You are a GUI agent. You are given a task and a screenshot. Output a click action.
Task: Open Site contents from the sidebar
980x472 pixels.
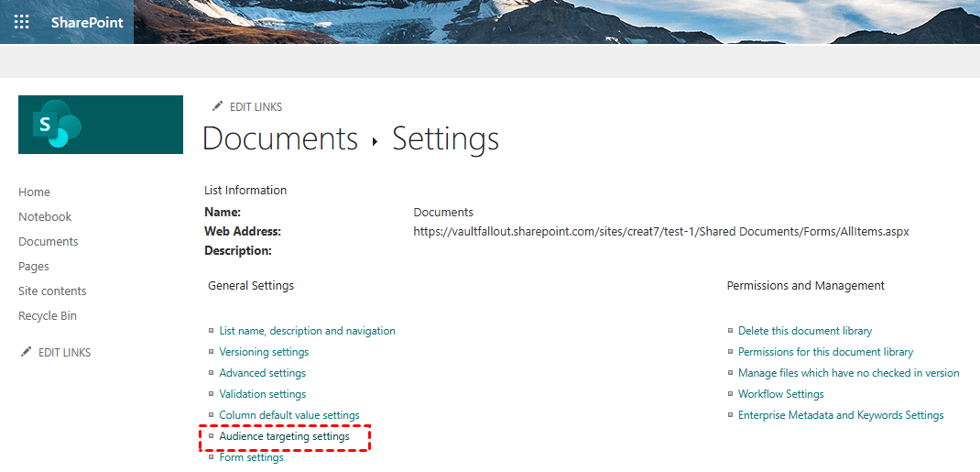(x=52, y=291)
